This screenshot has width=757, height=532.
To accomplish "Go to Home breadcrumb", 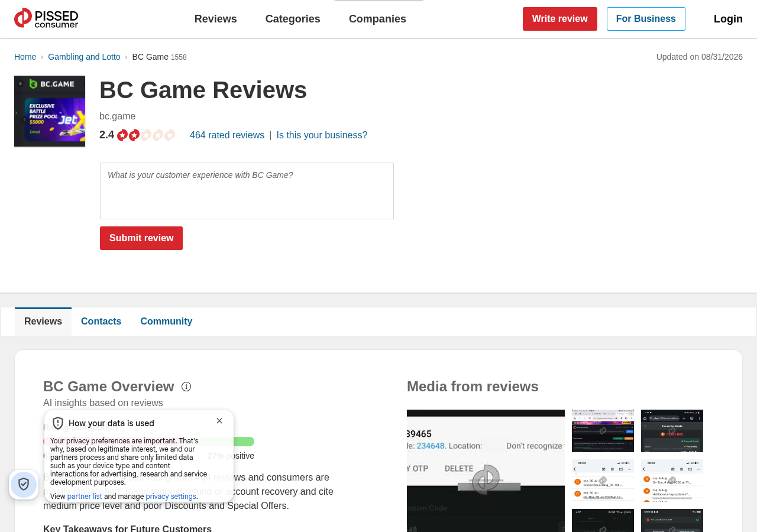I will pyautogui.click(x=25, y=57).
